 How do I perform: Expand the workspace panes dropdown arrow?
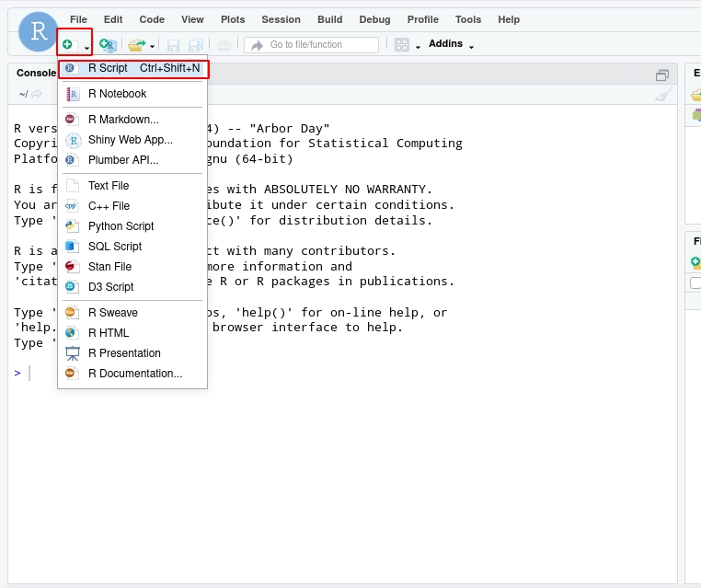tap(418, 46)
